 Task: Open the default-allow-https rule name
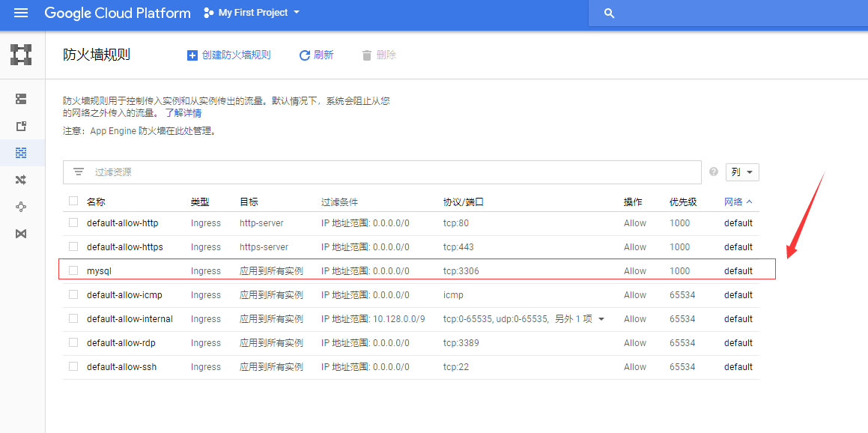click(124, 247)
